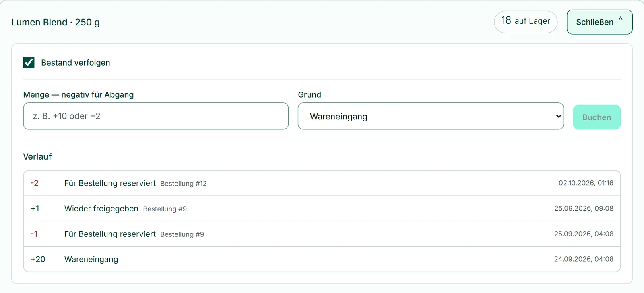644x293 pixels.
Task: Click the Menge — negativ für Abgang label
Action: point(78,95)
